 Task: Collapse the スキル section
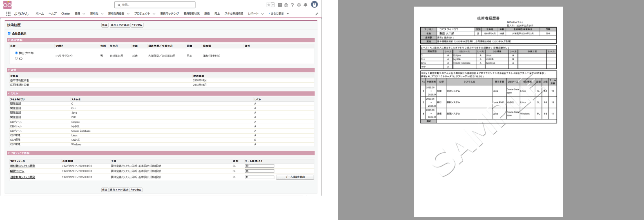[x=9, y=93]
